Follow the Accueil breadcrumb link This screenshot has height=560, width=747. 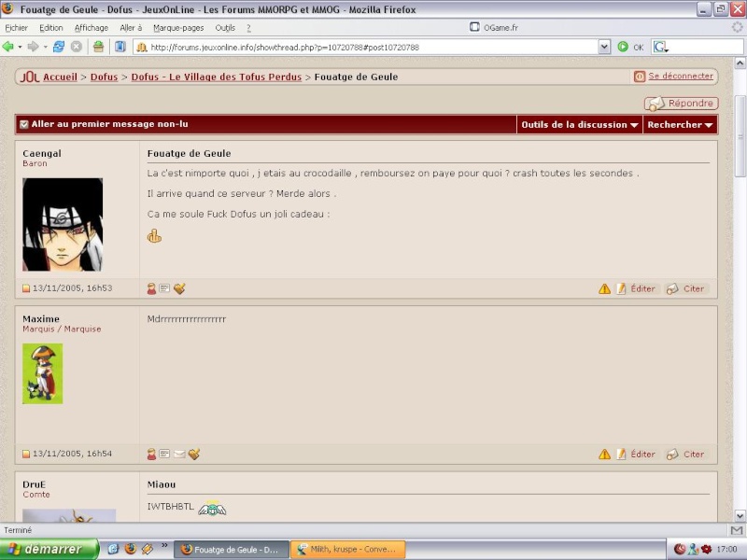60,77
